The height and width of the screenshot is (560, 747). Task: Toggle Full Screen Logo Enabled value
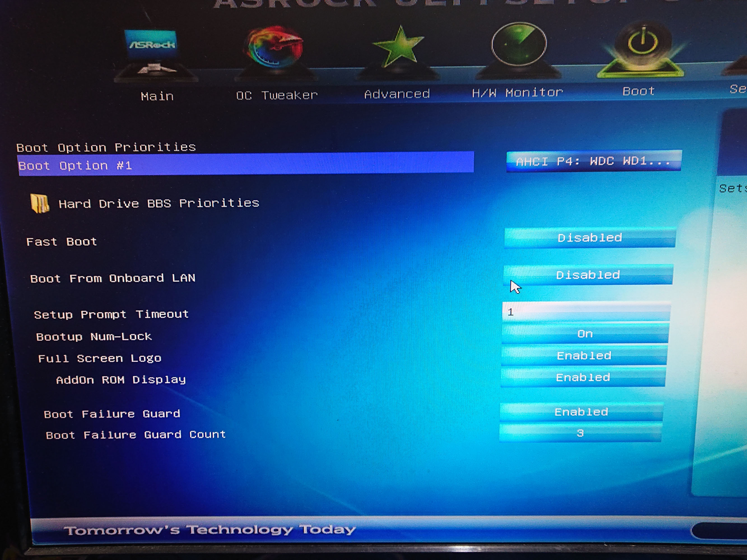pyautogui.click(x=584, y=355)
